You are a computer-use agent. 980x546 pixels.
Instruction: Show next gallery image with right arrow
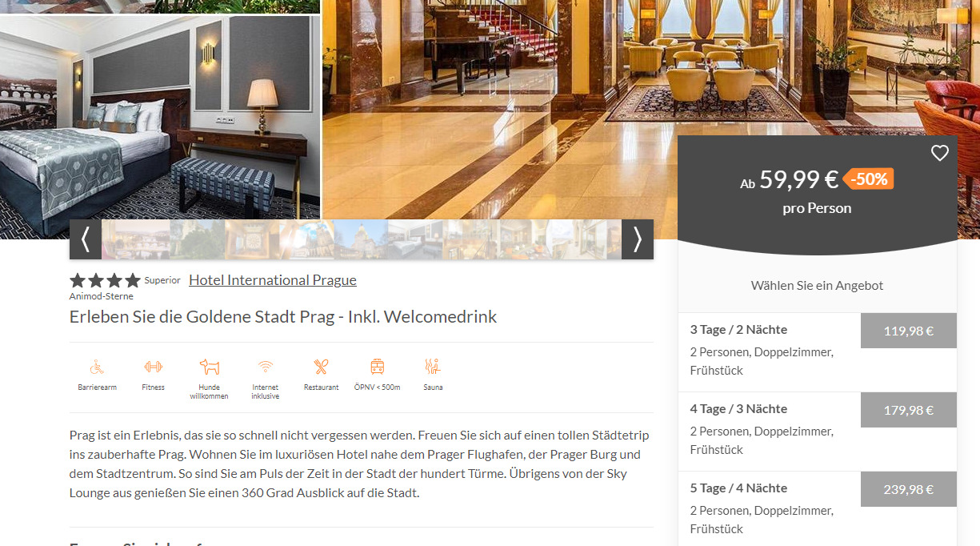click(638, 239)
